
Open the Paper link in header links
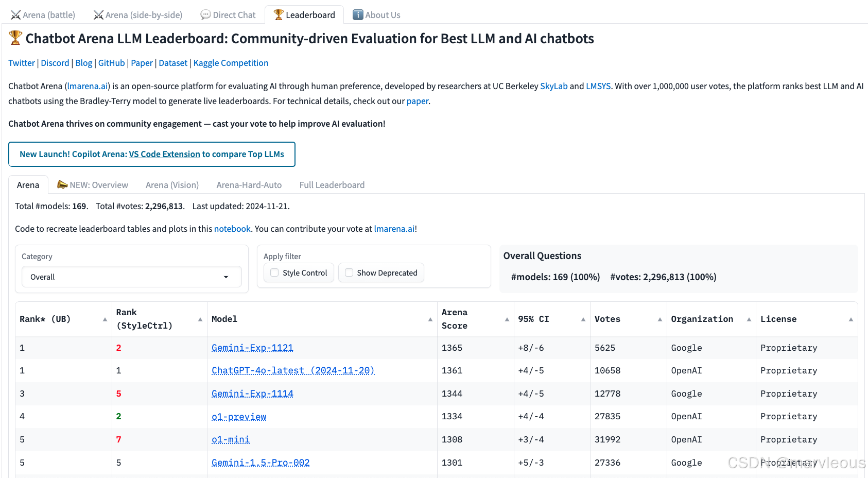point(142,63)
